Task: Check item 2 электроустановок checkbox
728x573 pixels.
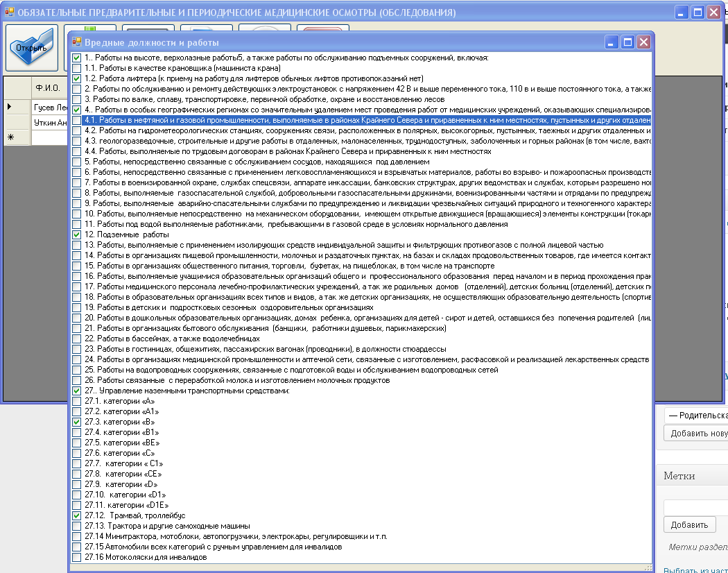Action: pos(76,89)
